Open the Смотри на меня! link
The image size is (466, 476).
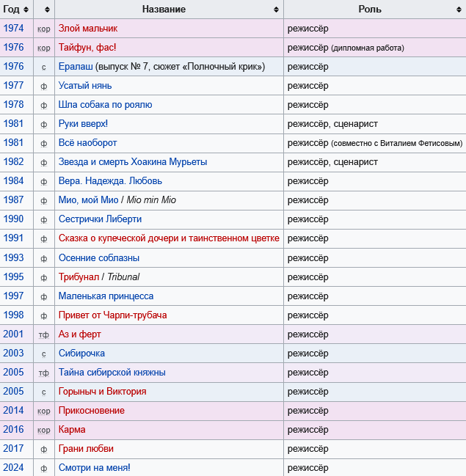coord(94,468)
